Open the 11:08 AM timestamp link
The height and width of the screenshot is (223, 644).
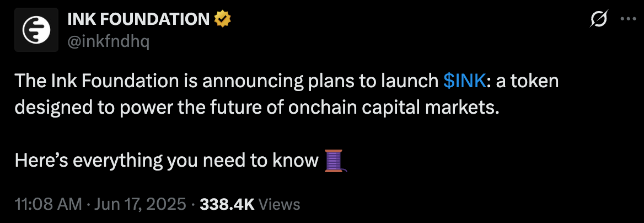pyautogui.click(x=49, y=204)
